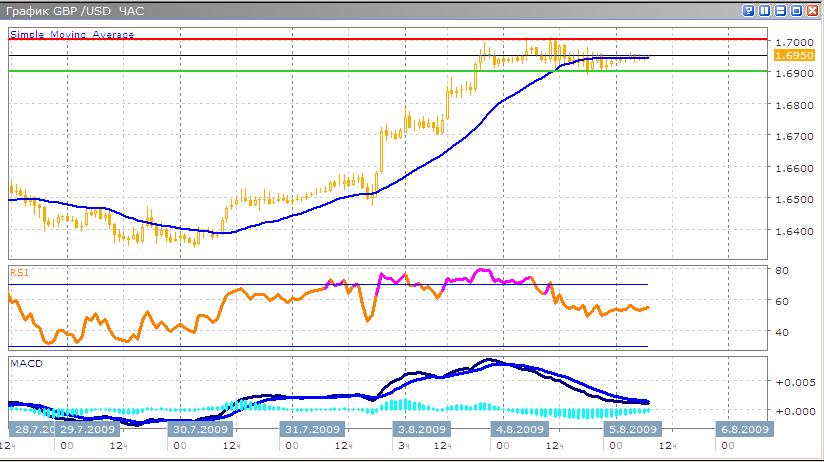824x462 pixels.
Task: Click the RSI indicator label
Action: 19,271
